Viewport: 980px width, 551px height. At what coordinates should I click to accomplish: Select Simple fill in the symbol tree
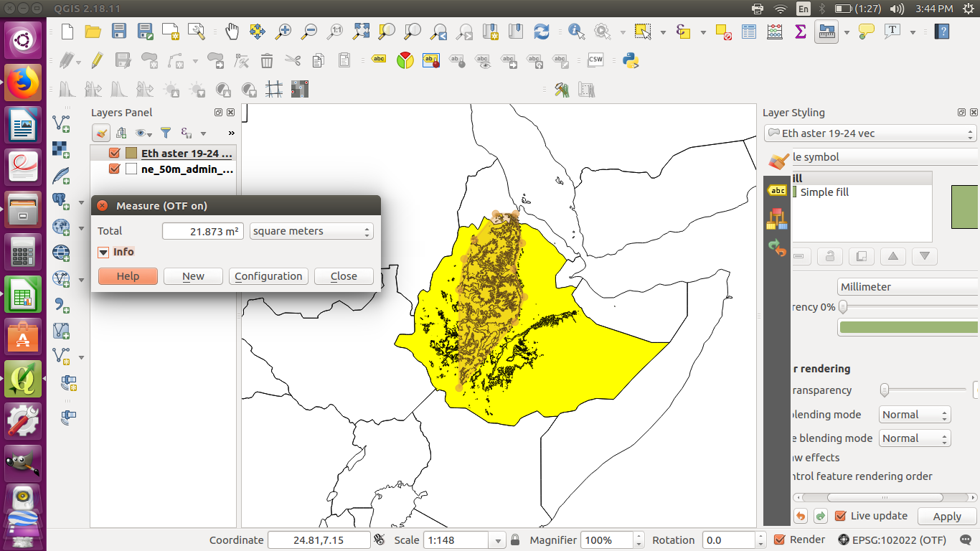tap(824, 192)
